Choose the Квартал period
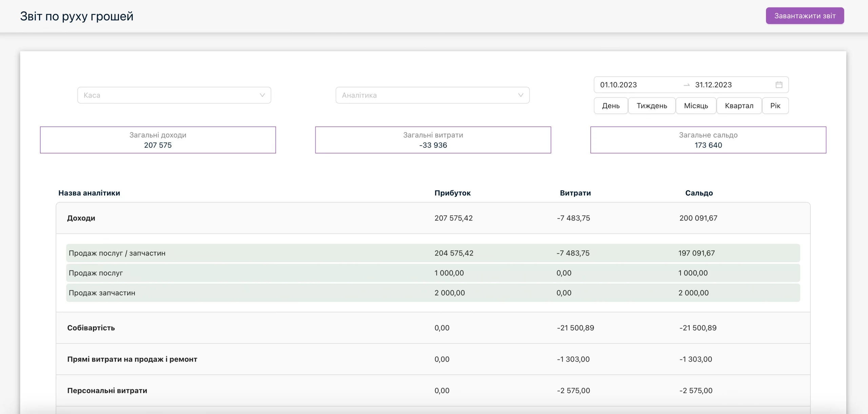 pos(739,106)
